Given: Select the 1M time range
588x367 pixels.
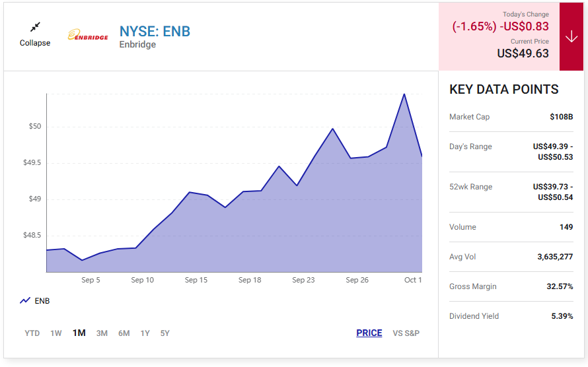Looking at the screenshot, I should (79, 333).
